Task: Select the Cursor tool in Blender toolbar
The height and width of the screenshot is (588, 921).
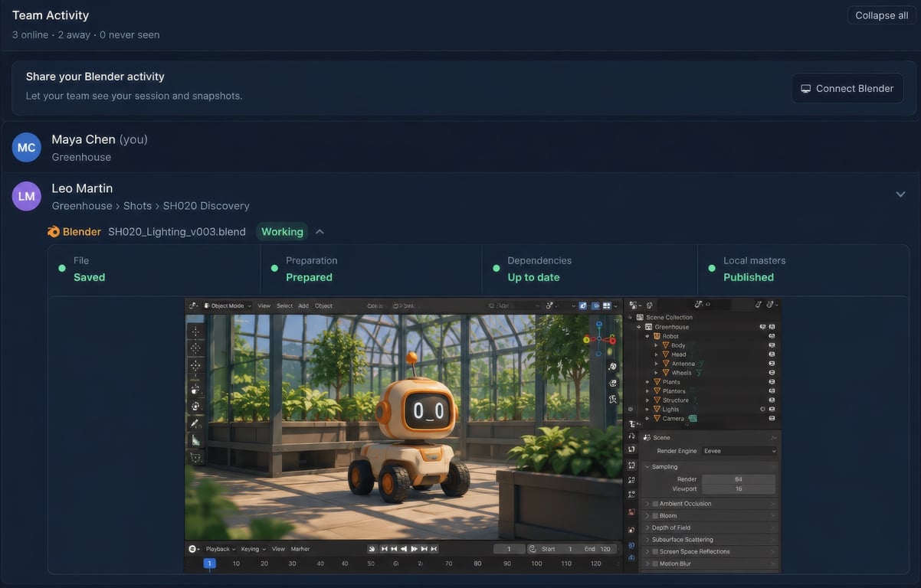Action: click(195, 348)
